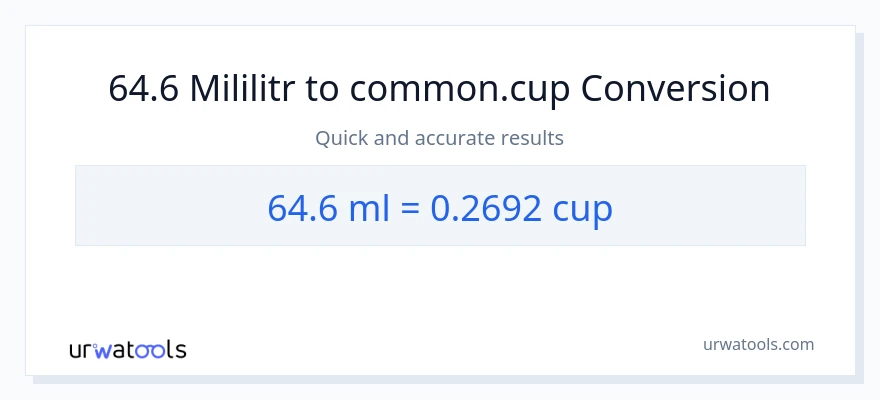The height and width of the screenshot is (400, 880).
Task: Click the word 'Mililitr' in the heading
Action: point(243,89)
